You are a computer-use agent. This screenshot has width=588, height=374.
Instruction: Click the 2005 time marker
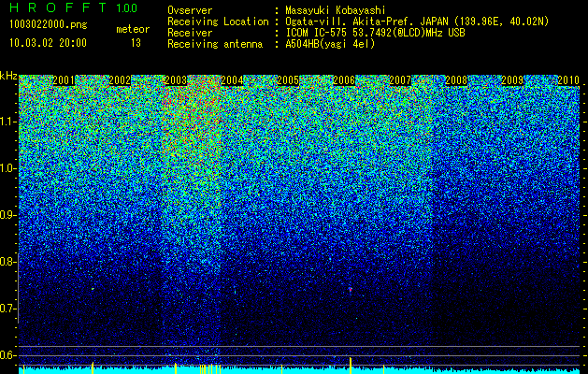[x=288, y=80]
